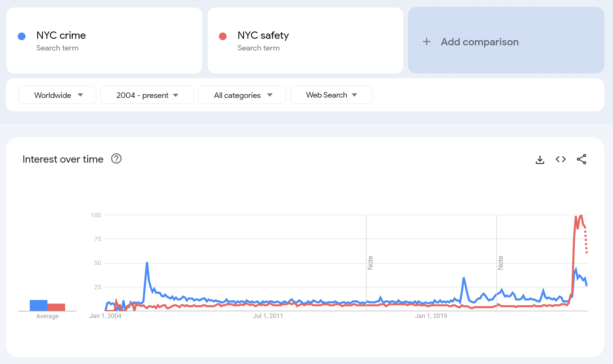This screenshot has height=364, width=613.
Task: Click the blue Average bar
Action: click(38, 305)
